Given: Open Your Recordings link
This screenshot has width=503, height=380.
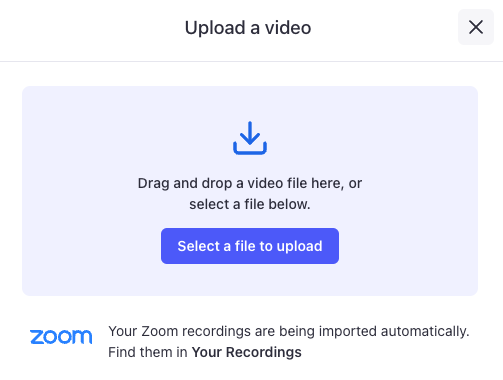Looking at the screenshot, I should [x=246, y=352].
